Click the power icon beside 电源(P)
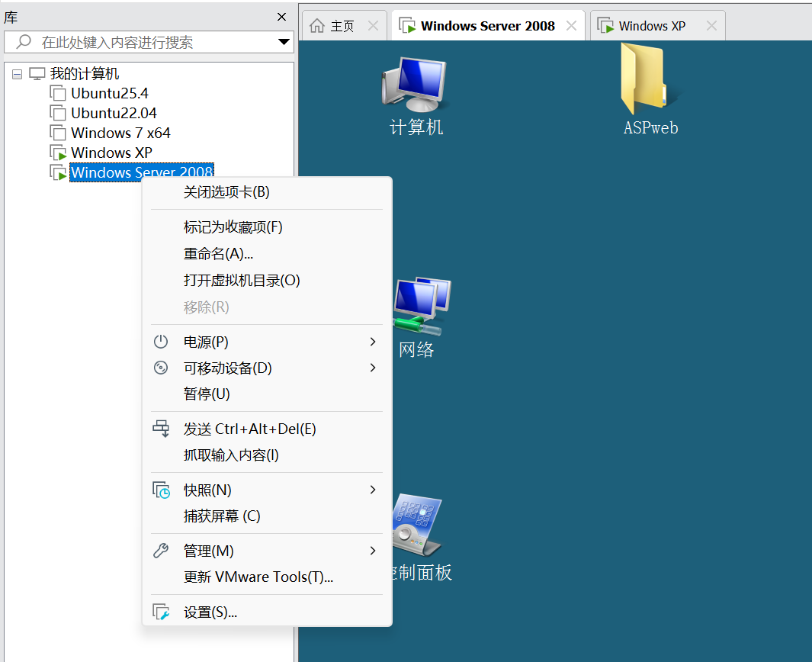This screenshot has height=662, width=812. click(x=161, y=342)
